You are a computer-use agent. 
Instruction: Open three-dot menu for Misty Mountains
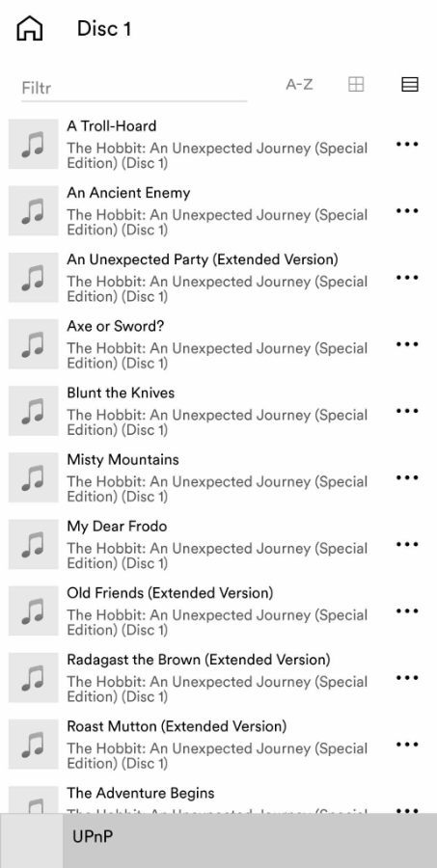click(407, 477)
